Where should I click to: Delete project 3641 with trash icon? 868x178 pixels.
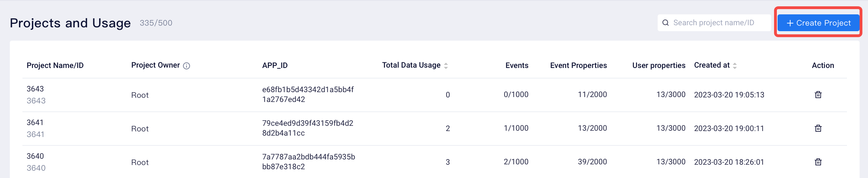click(x=818, y=128)
